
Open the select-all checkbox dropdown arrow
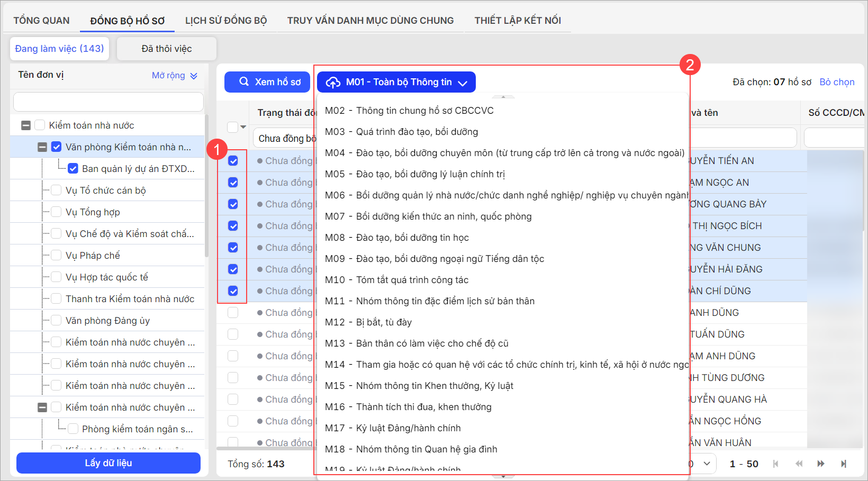(243, 127)
